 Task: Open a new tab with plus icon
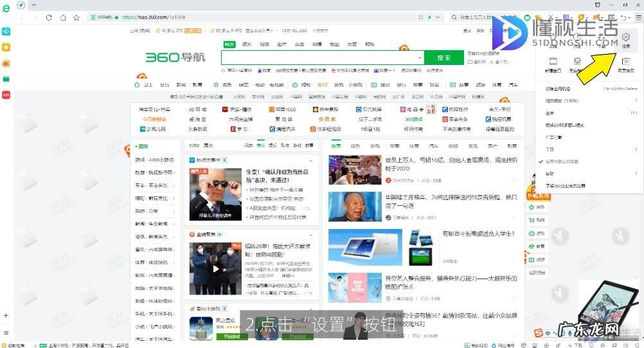33,5
